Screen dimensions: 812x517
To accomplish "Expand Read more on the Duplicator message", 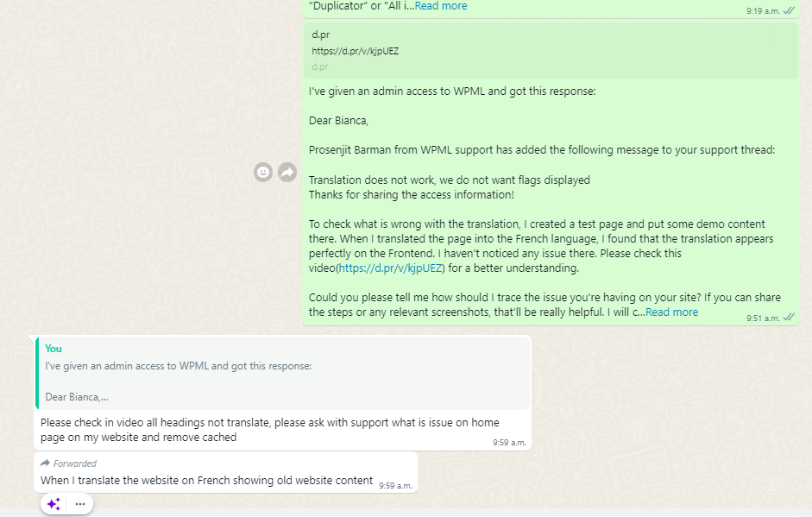I will [x=441, y=6].
